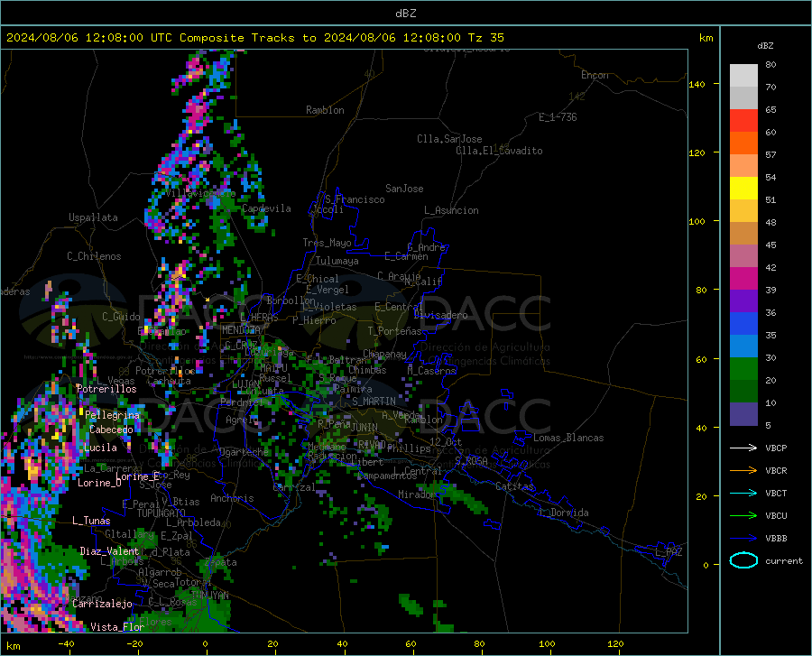Click the Phillips label
Image resolution: width=812 pixels, height=656 pixels.
pyautogui.click(x=409, y=448)
